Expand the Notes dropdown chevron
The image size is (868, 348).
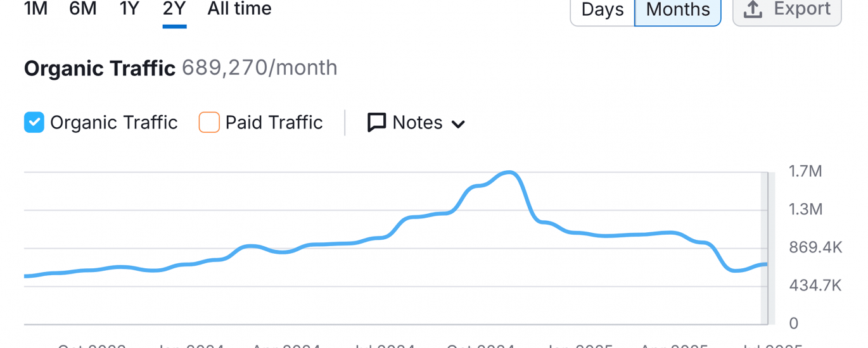pos(458,124)
